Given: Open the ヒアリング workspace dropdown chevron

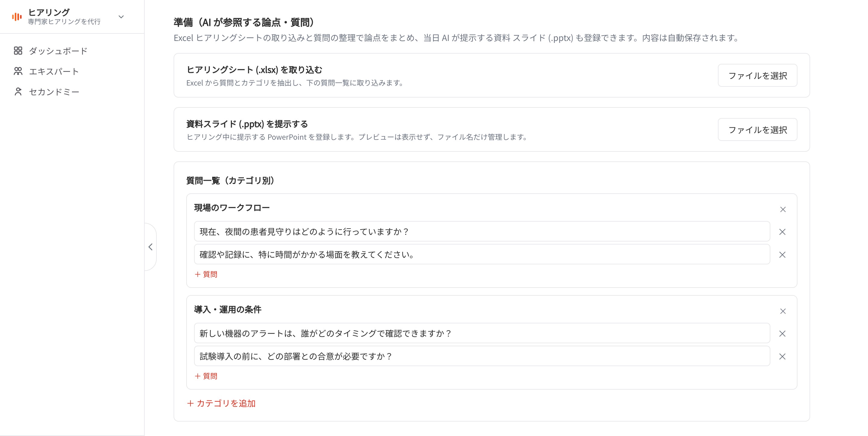Looking at the screenshot, I should [x=121, y=17].
